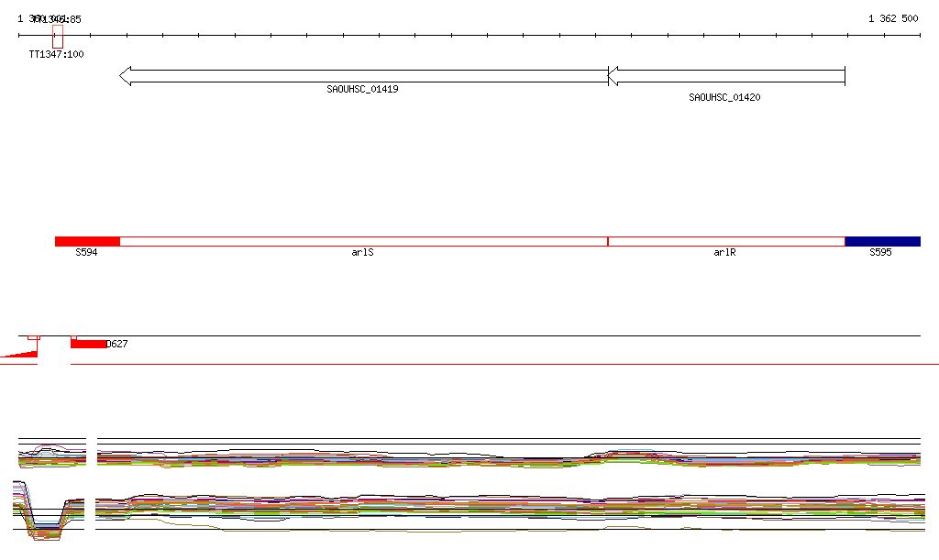The height and width of the screenshot is (560, 939).
Task: Click the SAOUHSC_01419 gene arrow
Action: pyautogui.click(x=363, y=76)
